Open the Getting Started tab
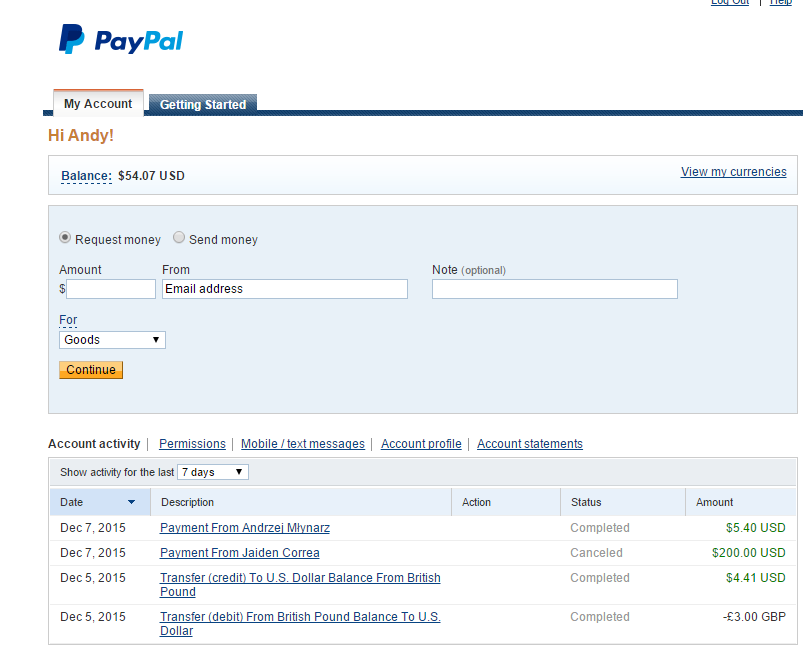808x654 pixels. click(203, 105)
